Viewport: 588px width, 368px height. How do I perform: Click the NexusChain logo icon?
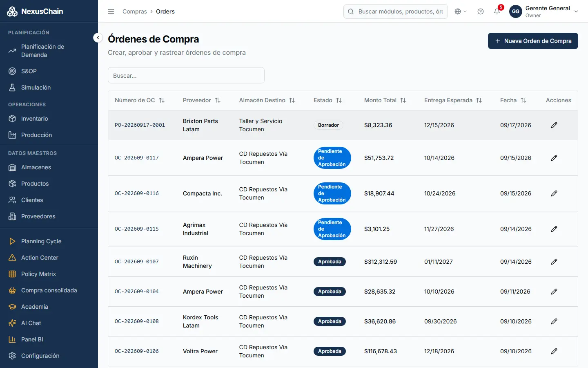[x=12, y=11]
